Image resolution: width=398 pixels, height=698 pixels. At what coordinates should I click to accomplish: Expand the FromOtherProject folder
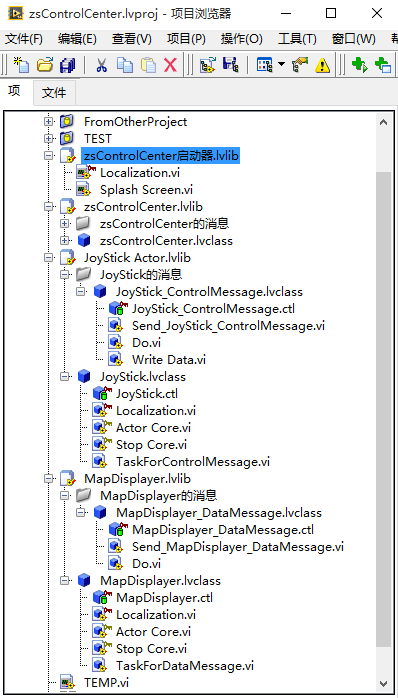tap(49, 122)
